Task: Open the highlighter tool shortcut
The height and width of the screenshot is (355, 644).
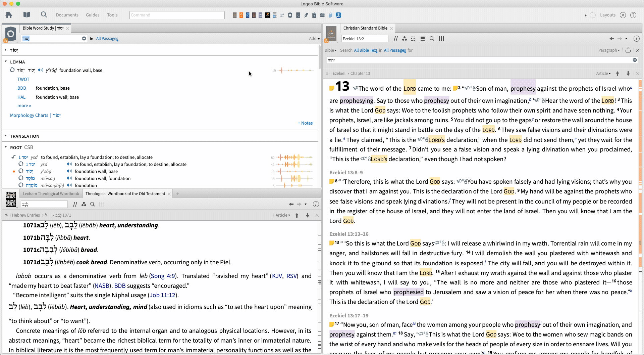Action: 306,15
